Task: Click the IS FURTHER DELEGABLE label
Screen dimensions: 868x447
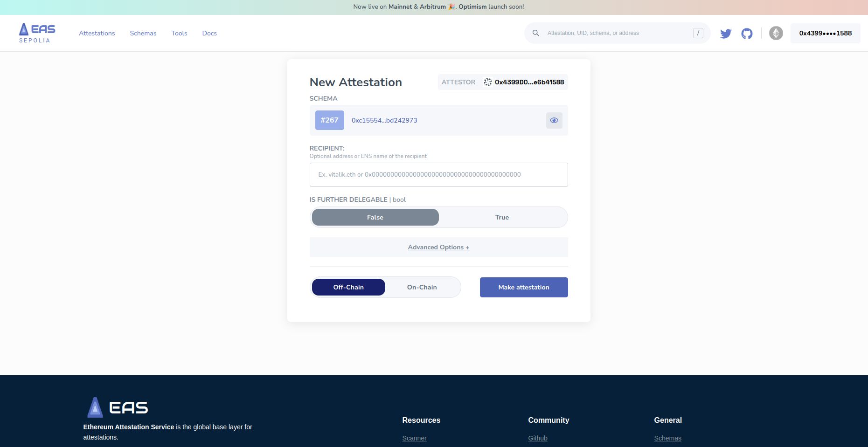Action: 348,199
